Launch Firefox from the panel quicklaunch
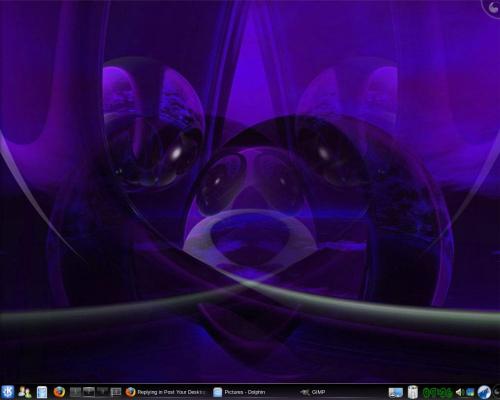 pos(59,392)
